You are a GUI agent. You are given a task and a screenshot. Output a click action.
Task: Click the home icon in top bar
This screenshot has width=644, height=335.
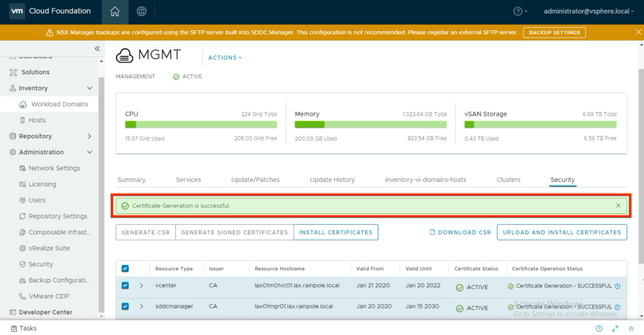[114, 11]
